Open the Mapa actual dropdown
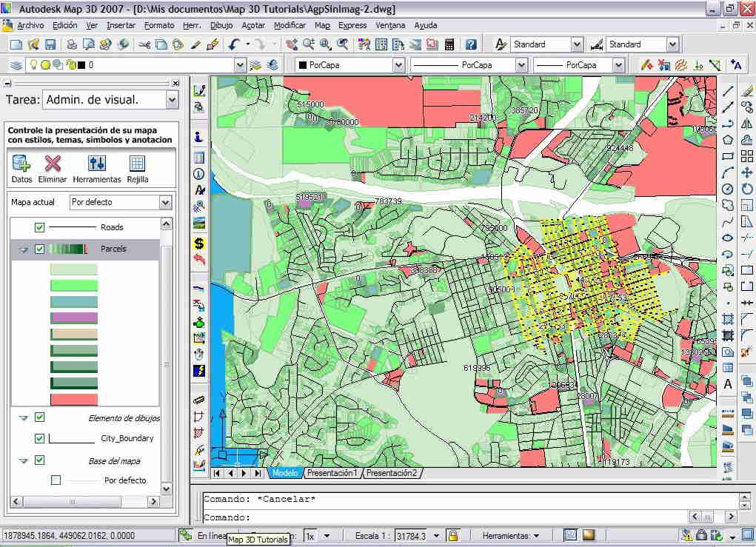The height and width of the screenshot is (547, 756). [x=165, y=202]
